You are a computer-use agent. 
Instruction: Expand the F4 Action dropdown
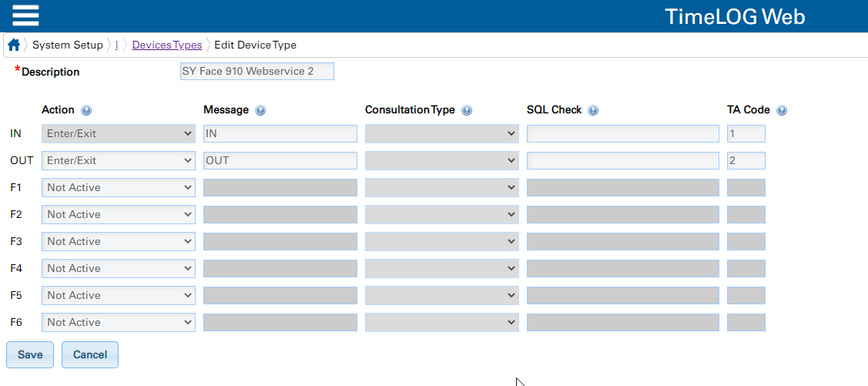tap(119, 269)
